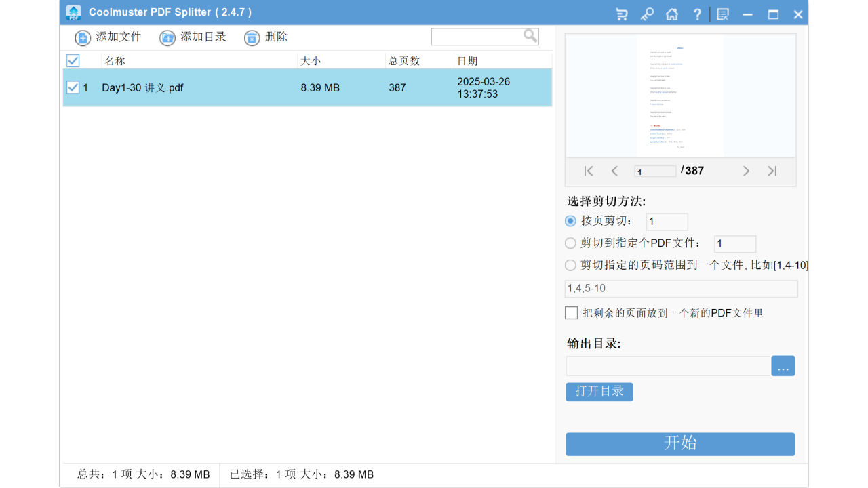The width and height of the screenshot is (868, 488).
Task: Click the 按页剪切 page count field
Action: coord(667,222)
